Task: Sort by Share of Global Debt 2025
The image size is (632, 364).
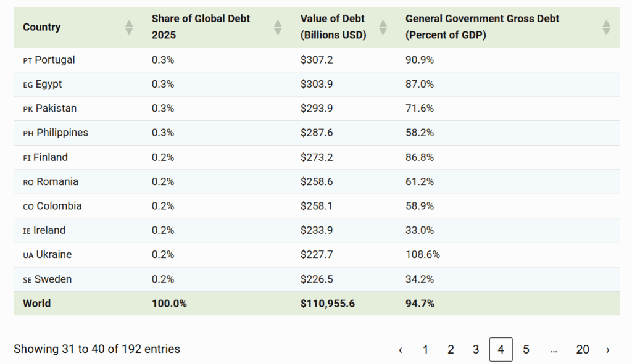Action: (278, 27)
